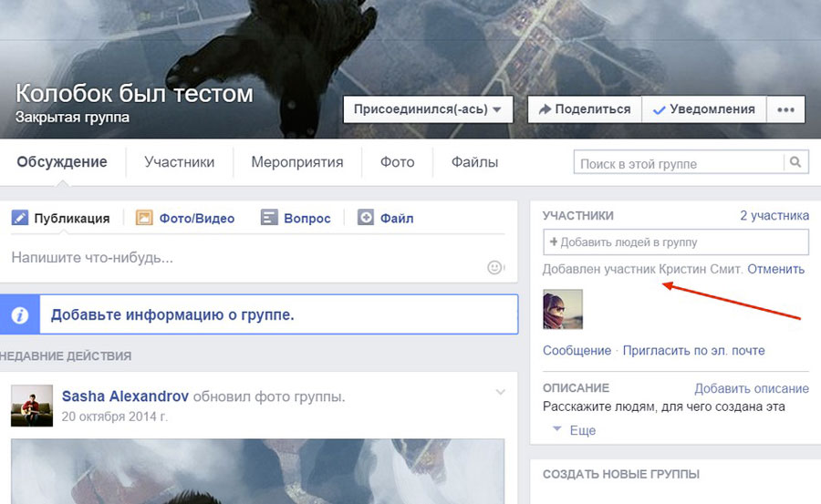This screenshot has height=504, width=821.
Task: Click the Сообщение link
Action: click(x=577, y=351)
